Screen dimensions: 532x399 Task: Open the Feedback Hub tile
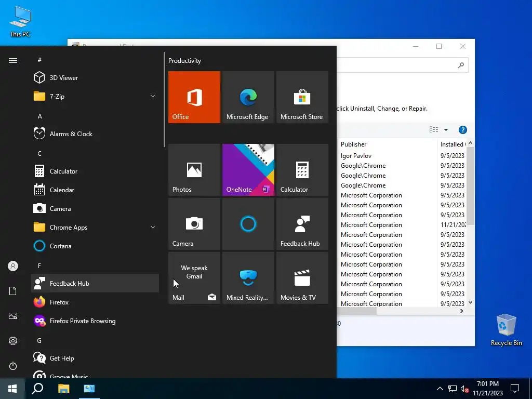(x=302, y=224)
